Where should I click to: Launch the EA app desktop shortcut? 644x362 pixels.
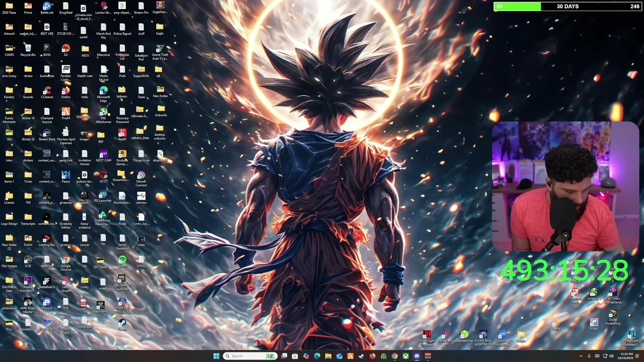tap(65, 50)
